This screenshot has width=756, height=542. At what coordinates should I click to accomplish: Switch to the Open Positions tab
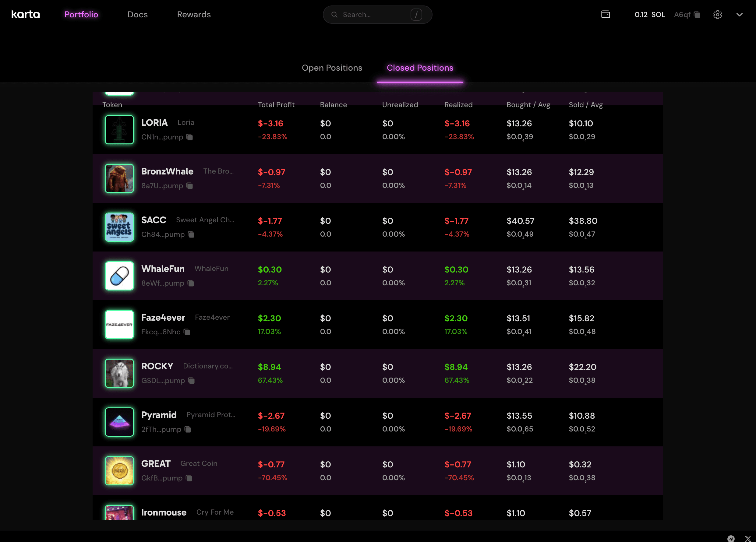coord(332,68)
